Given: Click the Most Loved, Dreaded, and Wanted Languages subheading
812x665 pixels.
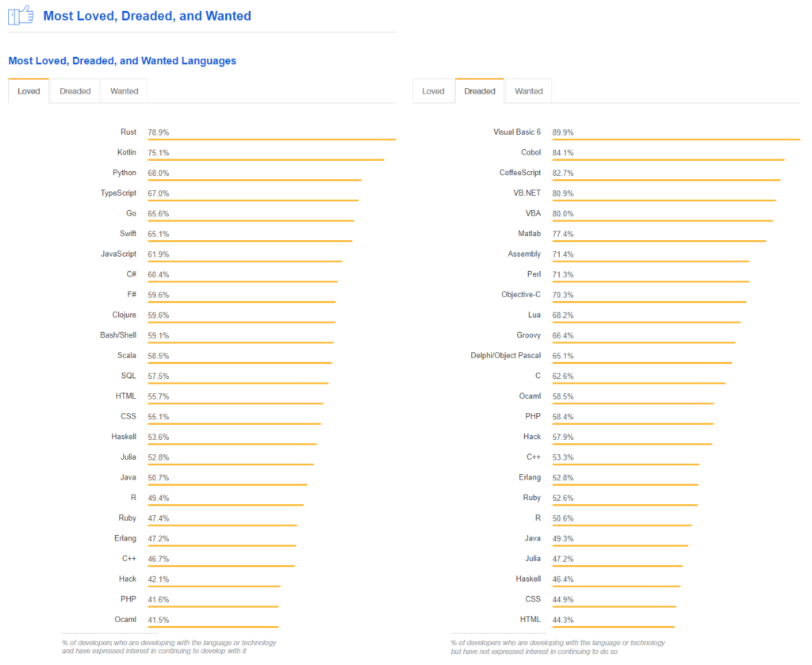Looking at the screenshot, I should click(x=122, y=60).
